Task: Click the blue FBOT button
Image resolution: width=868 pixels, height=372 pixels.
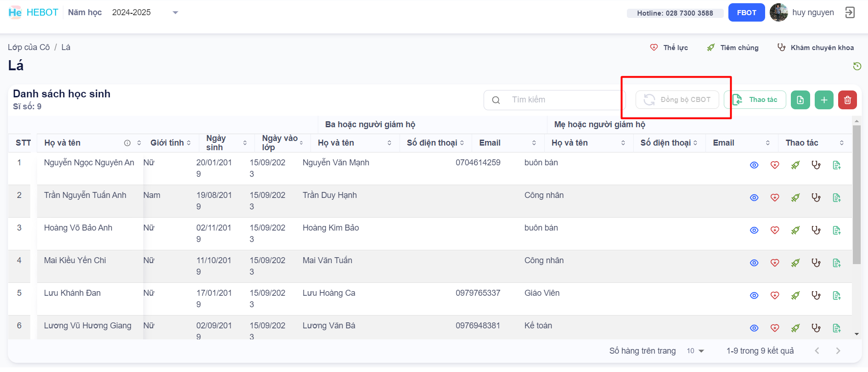Action: click(x=746, y=13)
